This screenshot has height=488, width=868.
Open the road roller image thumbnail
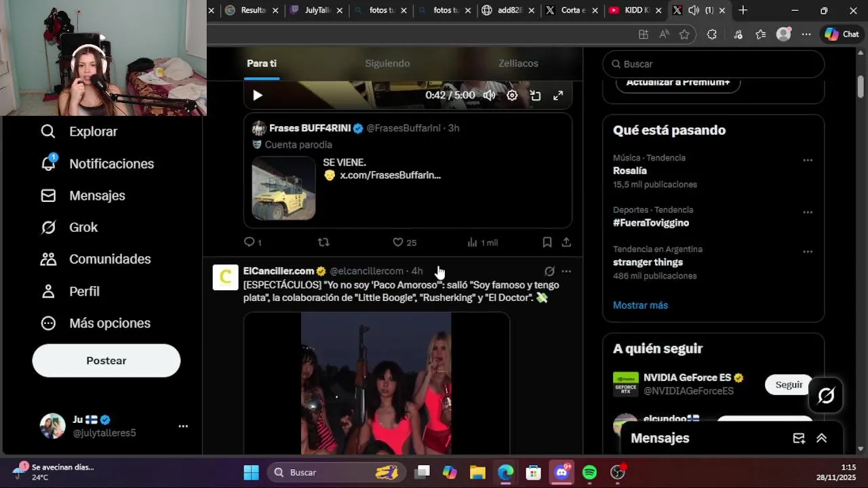283,188
